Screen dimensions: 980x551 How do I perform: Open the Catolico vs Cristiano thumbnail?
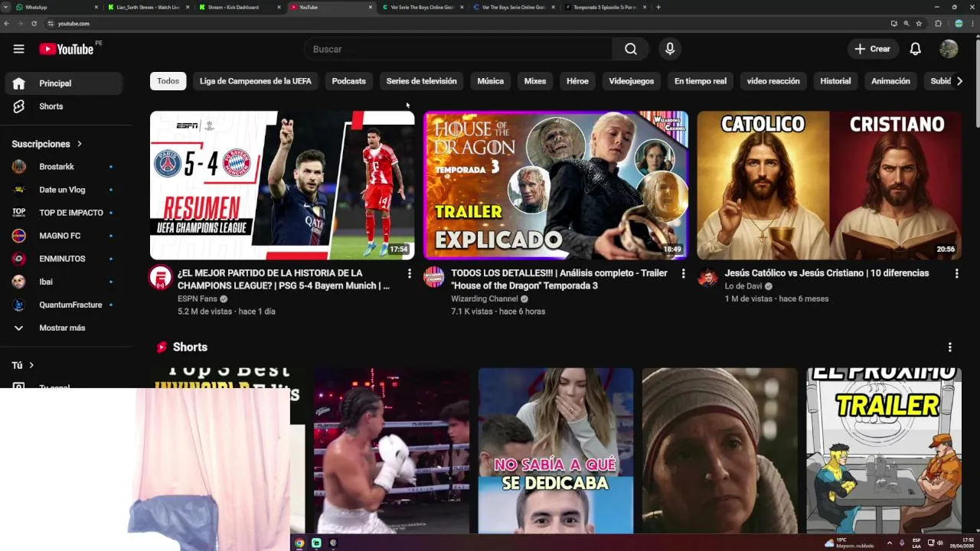click(829, 185)
